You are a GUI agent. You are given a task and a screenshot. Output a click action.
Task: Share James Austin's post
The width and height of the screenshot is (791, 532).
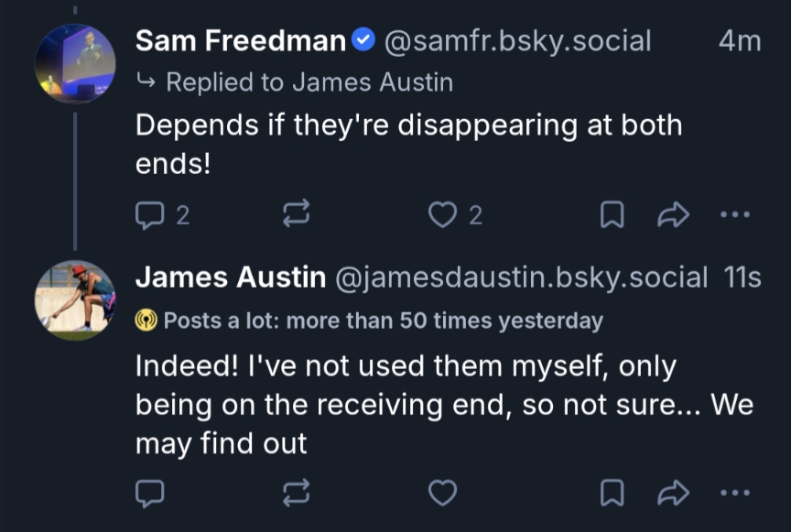673,494
